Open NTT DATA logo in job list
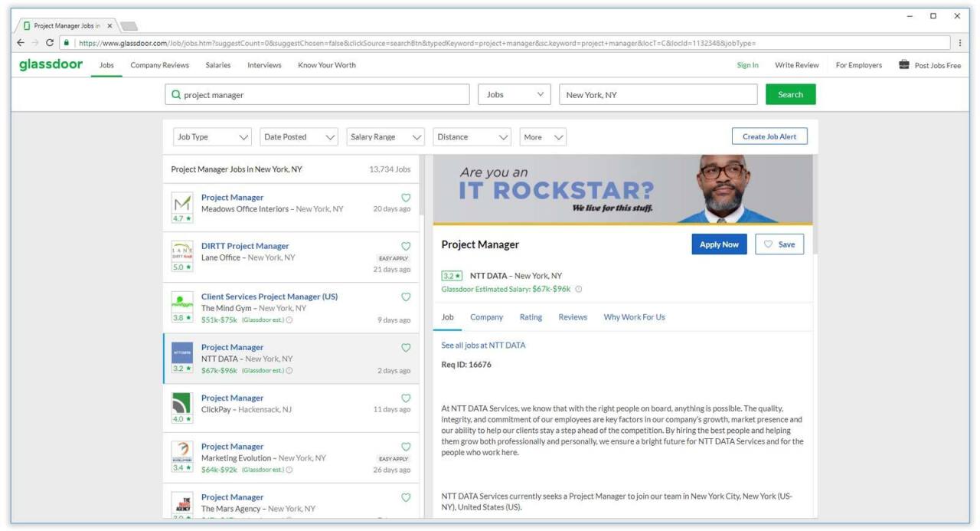 [x=182, y=352]
